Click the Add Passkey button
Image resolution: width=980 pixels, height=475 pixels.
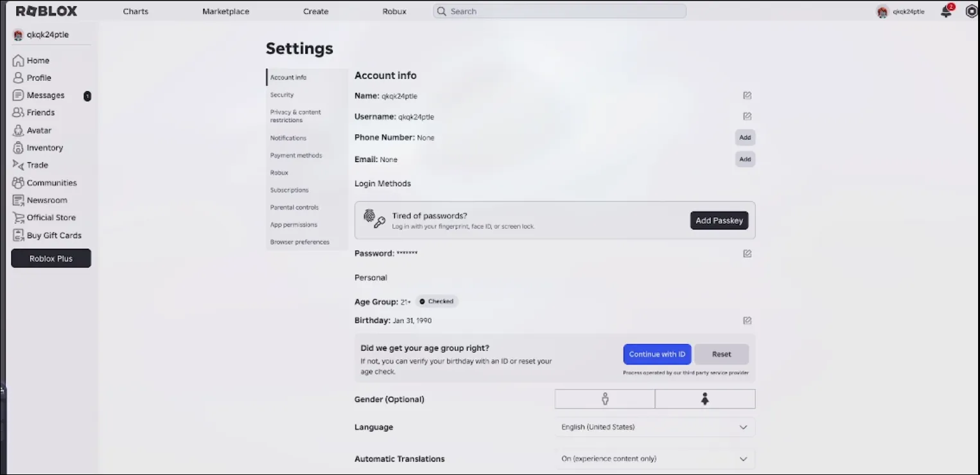point(719,220)
